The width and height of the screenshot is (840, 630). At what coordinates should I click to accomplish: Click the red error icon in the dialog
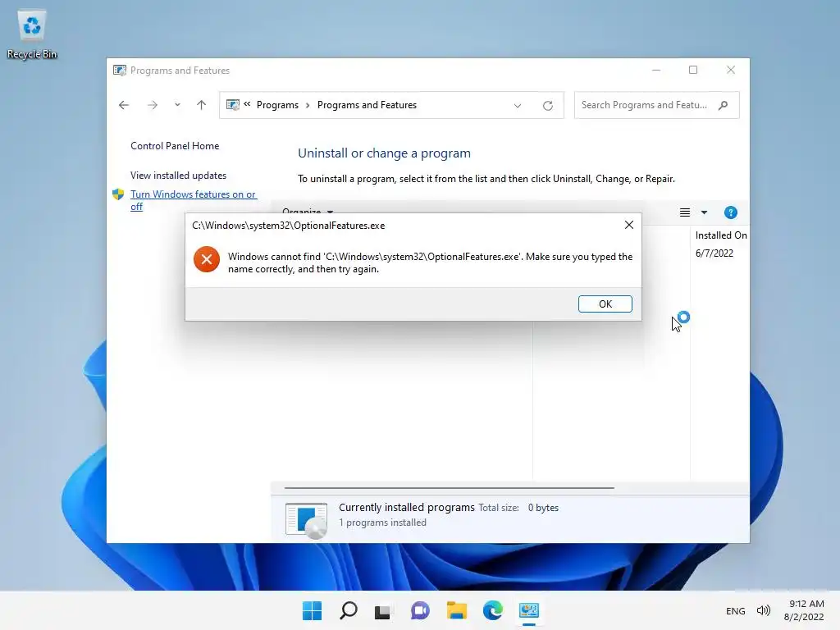pos(206,260)
